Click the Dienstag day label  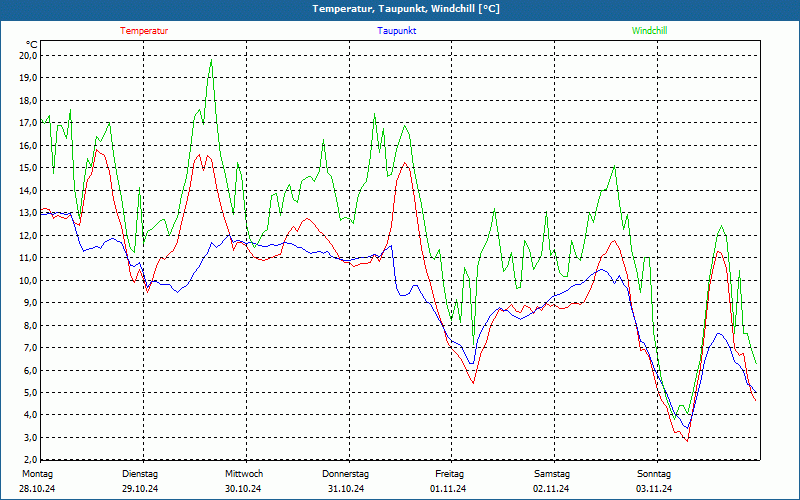coord(140,474)
